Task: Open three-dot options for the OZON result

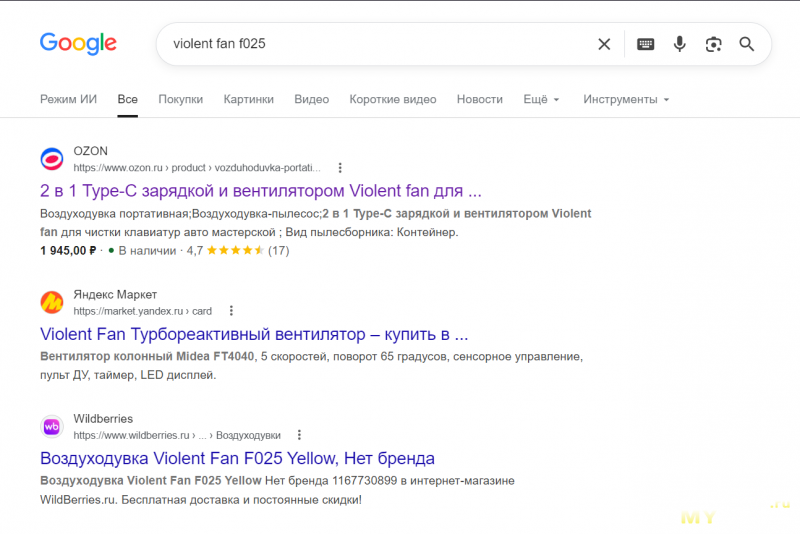Action: click(340, 168)
